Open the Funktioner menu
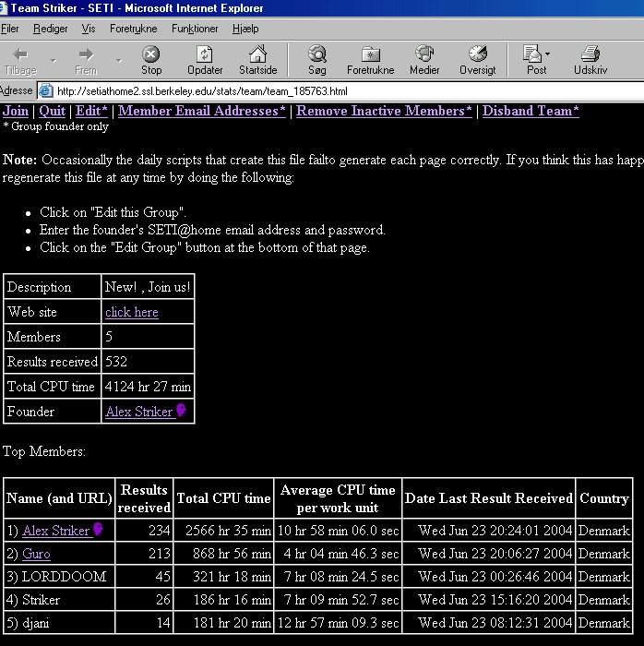Viewport: 644px width, 646px height. coord(195,29)
